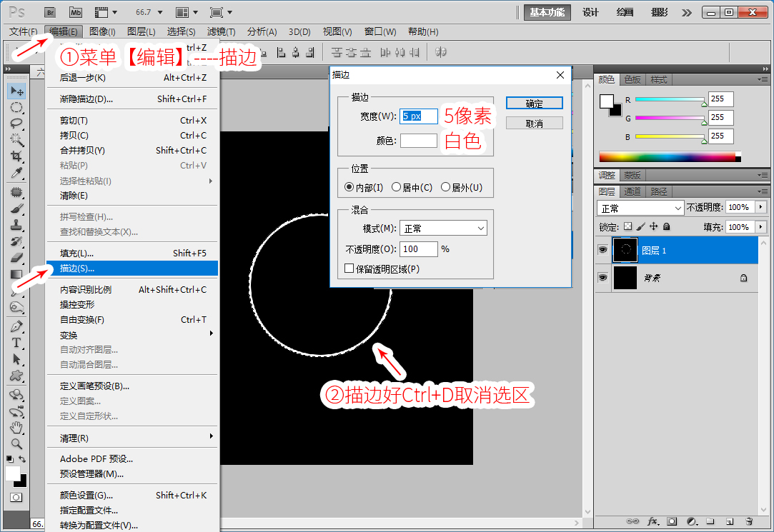Click 确定 in the stroke dialog
The image size is (774, 532).
[534, 103]
